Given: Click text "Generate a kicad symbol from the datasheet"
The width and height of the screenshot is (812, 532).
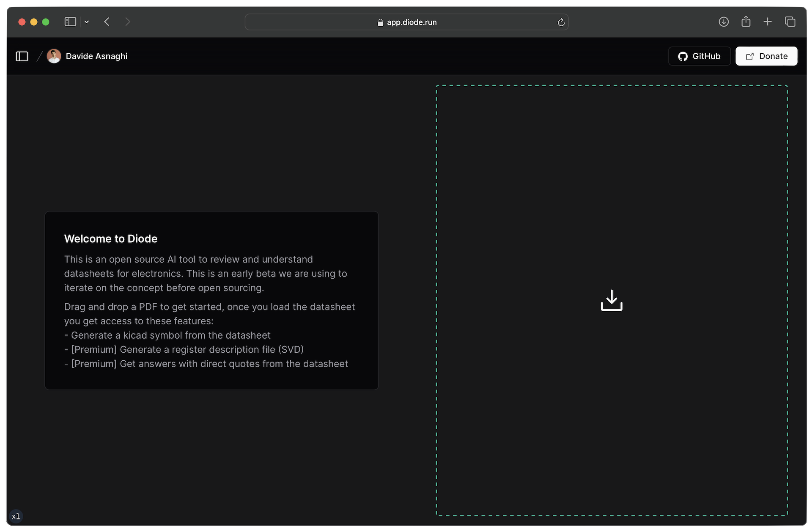Looking at the screenshot, I should [x=171, y=335].
